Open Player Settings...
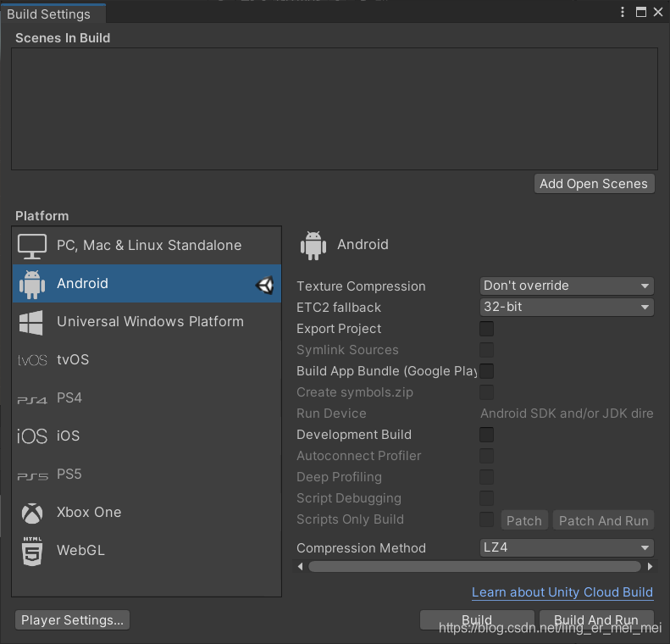The height and width of the screenshot is (644, 670). pyautogui.click(x=72, y=620)
